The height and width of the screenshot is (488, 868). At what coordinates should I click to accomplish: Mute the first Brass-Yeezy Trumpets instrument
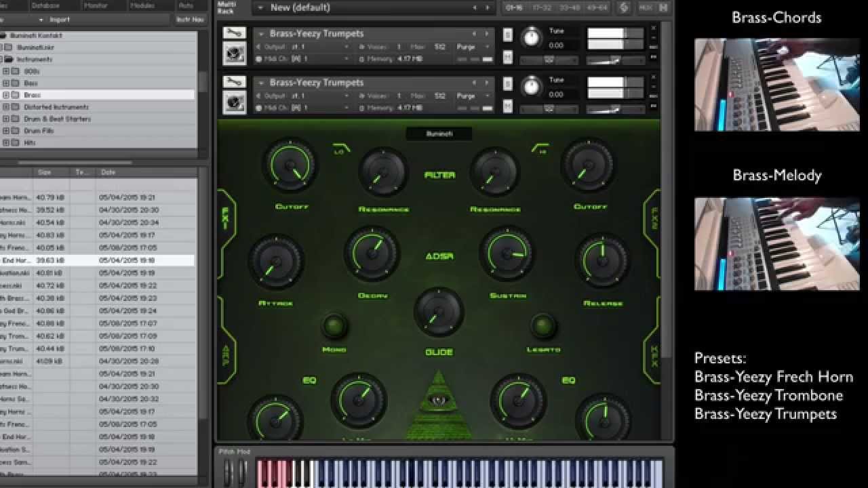[508, 57]
